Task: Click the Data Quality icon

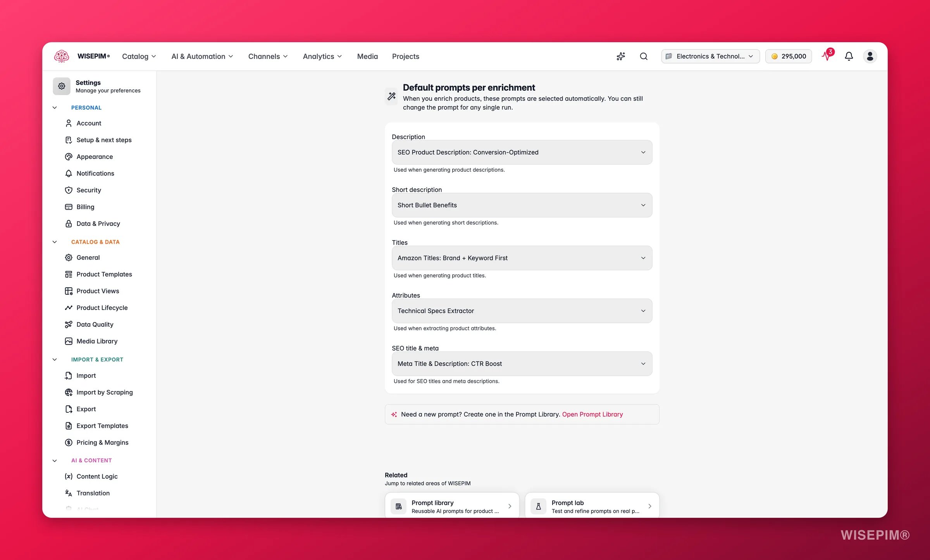Action: 69,324
